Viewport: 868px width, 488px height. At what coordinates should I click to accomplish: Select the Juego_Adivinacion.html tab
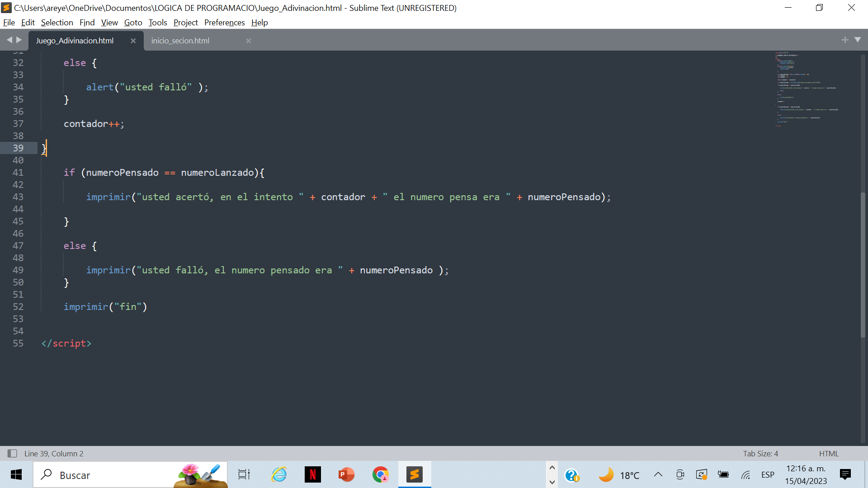pyautogui.click(x=74, y=40)
